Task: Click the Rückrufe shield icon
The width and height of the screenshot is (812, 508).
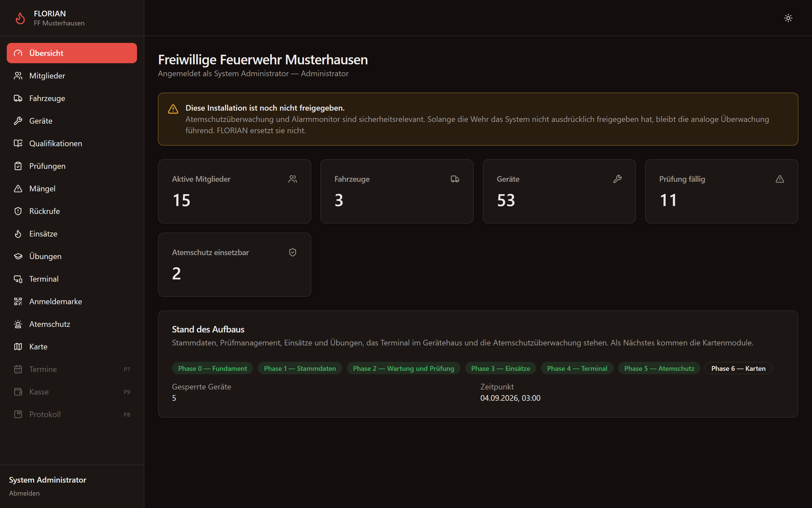Action: [x=18, y=211]
